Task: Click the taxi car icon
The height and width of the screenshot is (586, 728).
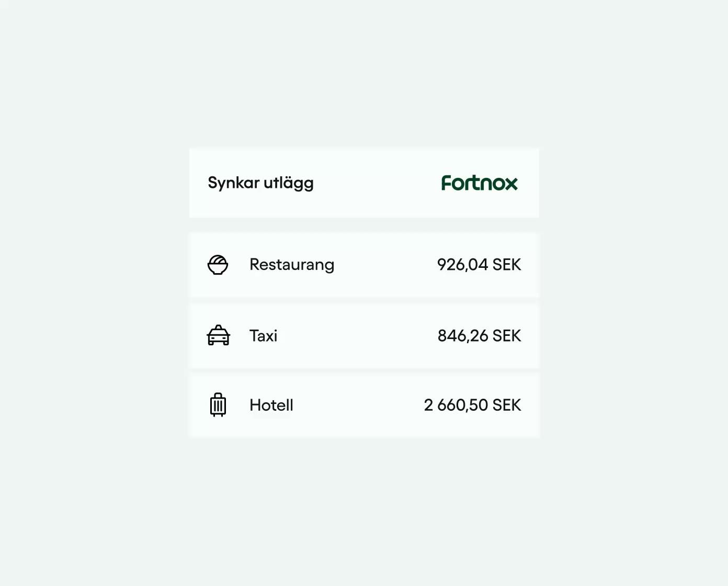Action: (218, 335)
